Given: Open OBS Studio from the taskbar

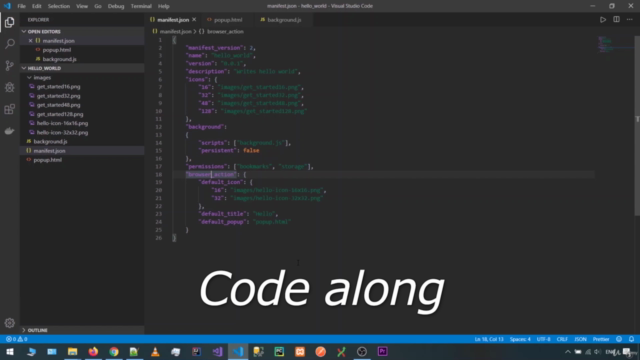Looking at the screenshot, I should tap(362, 351).
